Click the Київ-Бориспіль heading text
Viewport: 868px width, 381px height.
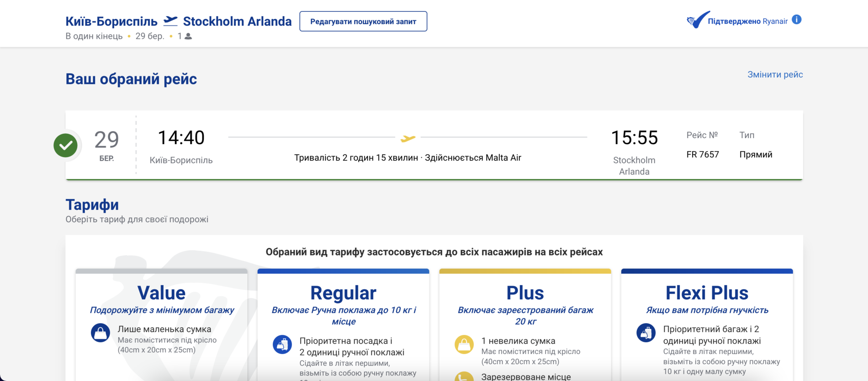[111, 21]
